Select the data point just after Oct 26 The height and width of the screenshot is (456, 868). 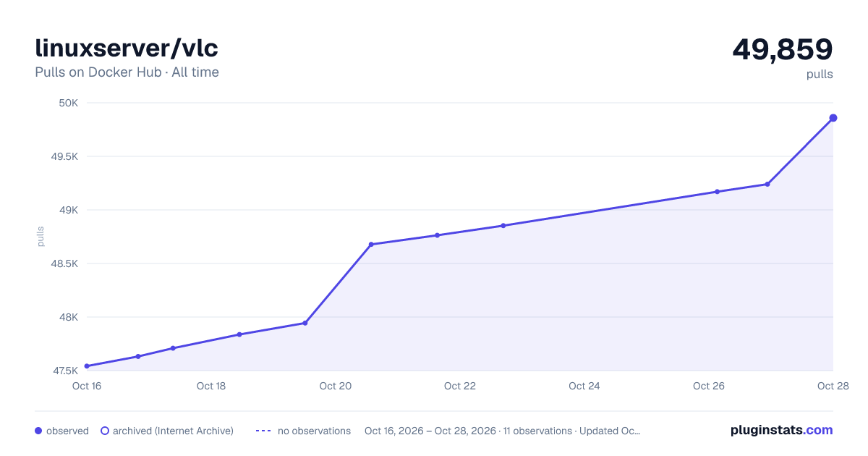pyautogui.click(x=717, y=192)
